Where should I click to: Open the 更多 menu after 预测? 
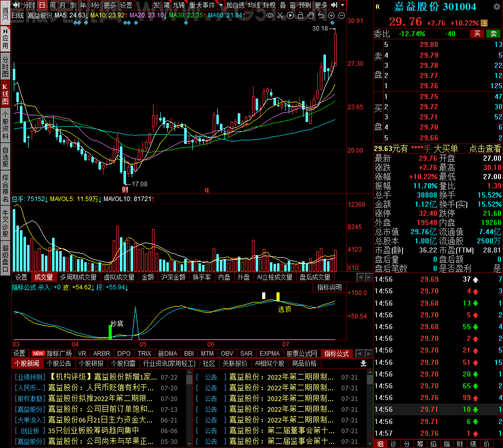pos(321,5)
